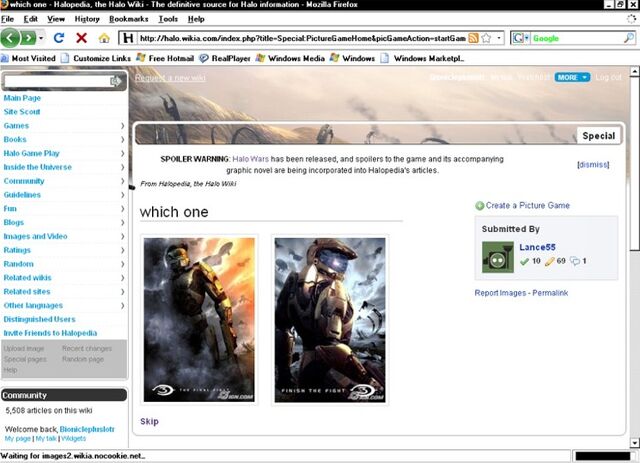Viewport: 640px width, 463px height.
Task: Open the Bookmarks menu
Action: [129, 19]
